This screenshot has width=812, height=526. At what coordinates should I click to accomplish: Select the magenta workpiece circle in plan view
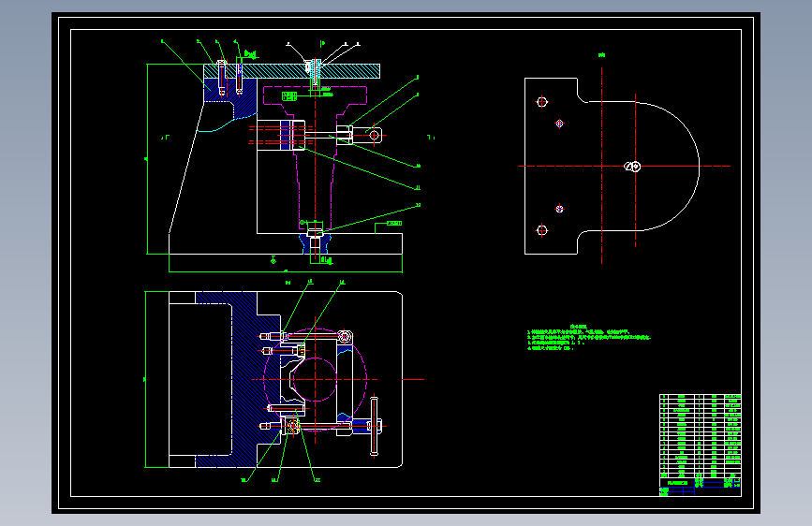pyautogui.click(x=315, y=379)
